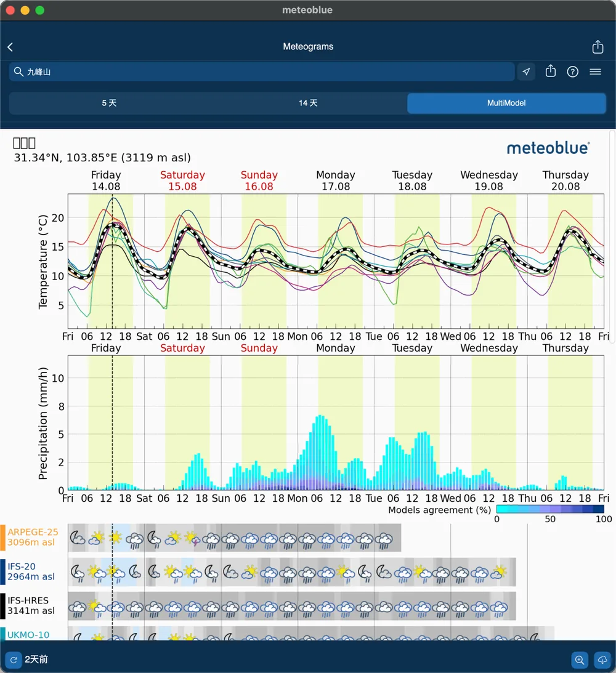Select the MultiModel tab

(506, 103)
